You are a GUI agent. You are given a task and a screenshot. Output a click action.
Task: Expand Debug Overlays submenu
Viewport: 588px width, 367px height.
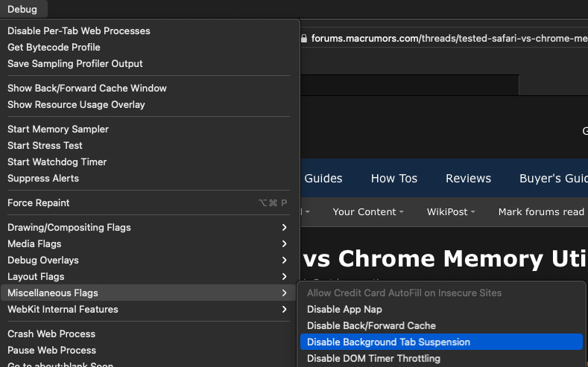(43, 260)
